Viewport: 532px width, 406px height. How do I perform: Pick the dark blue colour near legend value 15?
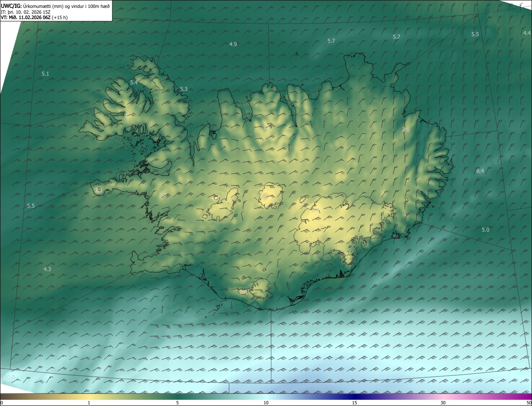(x=355, y=396)
